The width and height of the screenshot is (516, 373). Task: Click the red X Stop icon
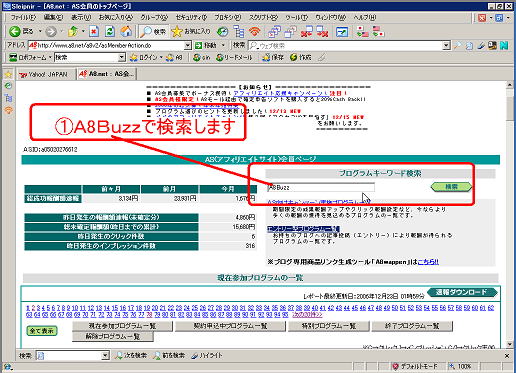pos(94,32)
